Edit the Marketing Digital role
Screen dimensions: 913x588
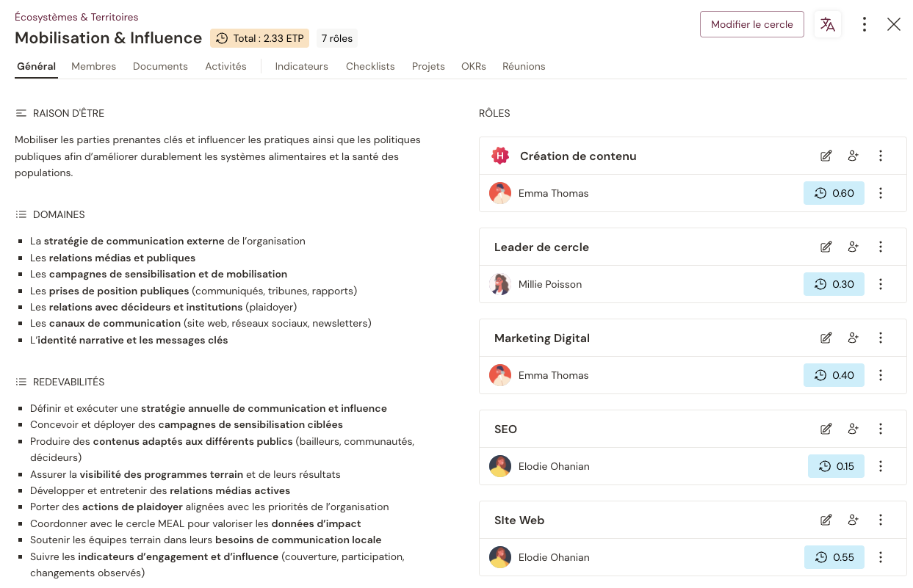(826, 338)
